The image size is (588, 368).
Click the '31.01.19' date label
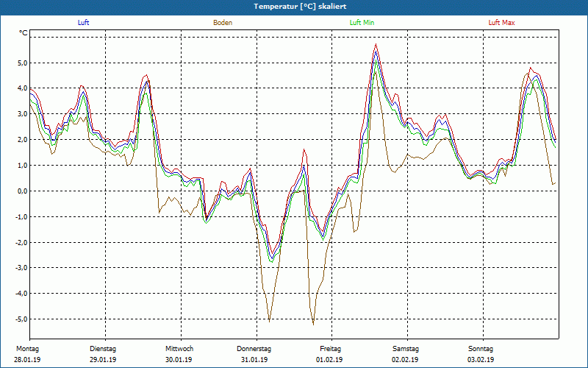click(x=254, y=360)
